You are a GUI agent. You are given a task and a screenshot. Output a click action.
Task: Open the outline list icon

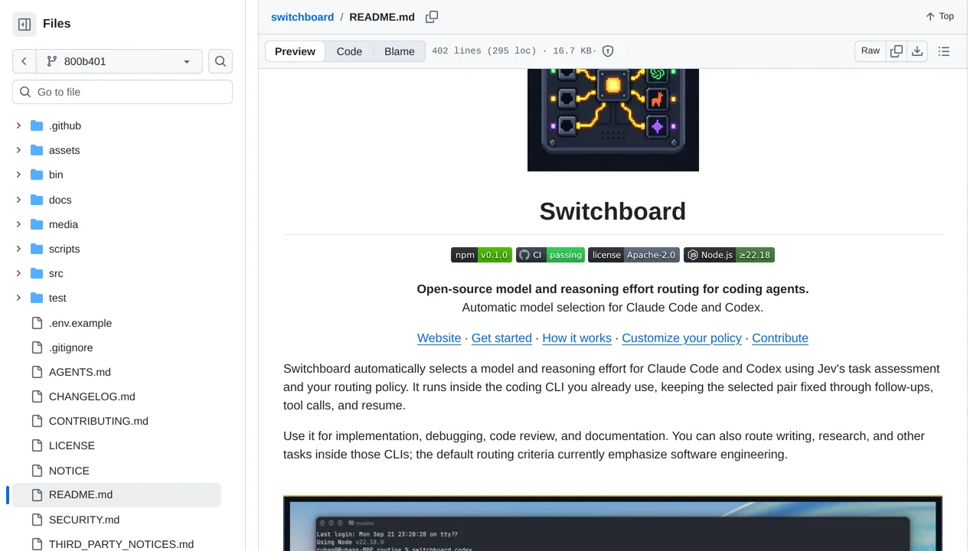pyautogui.click(x=944, y=51)
